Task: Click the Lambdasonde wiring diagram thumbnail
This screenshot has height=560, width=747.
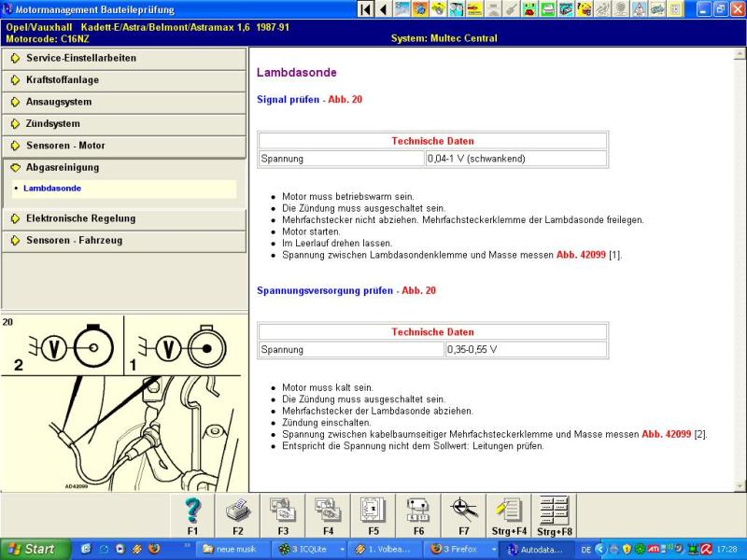Action: coord(123,402)
